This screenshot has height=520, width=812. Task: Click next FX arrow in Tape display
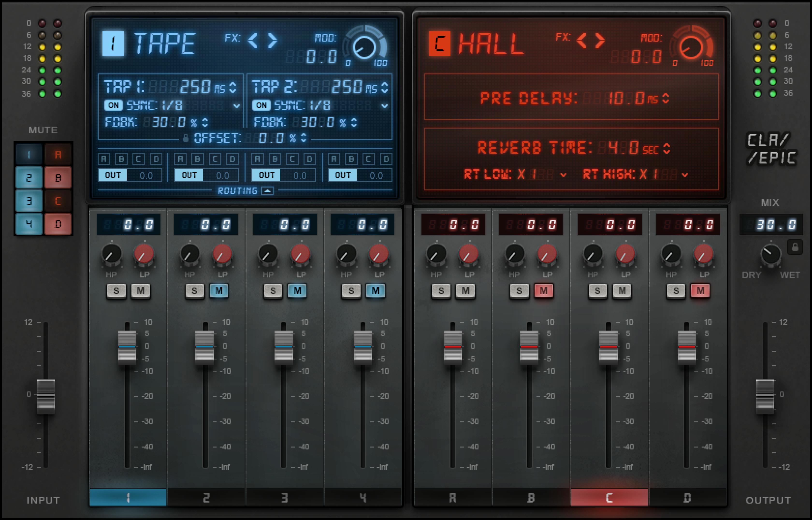pos(272,41)
